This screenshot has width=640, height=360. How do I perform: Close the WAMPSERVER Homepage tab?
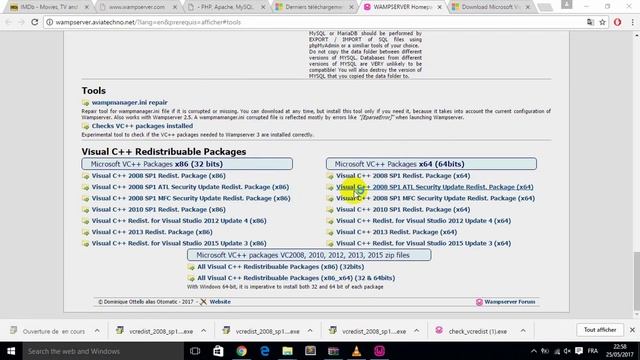pos(440,7)
